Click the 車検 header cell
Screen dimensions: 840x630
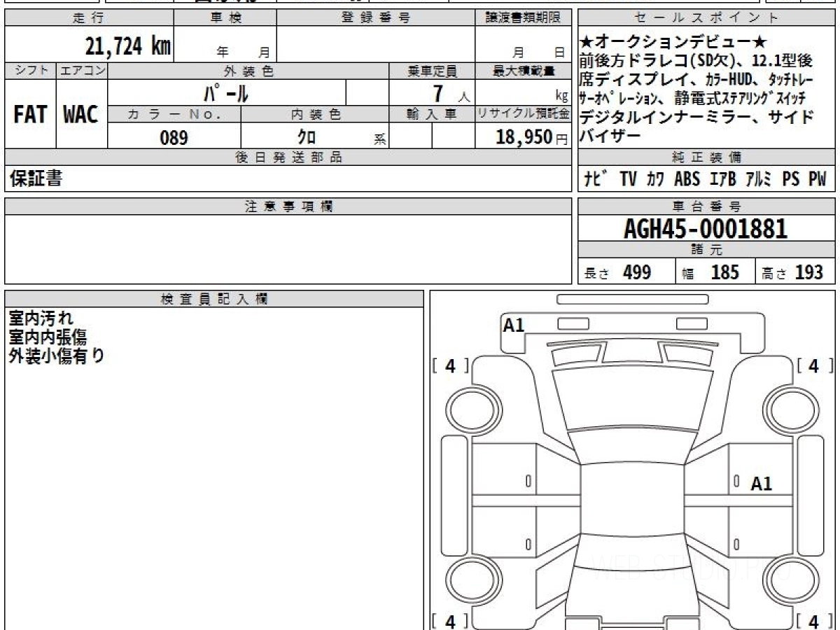pyautogui.click(x=225, y=18)
